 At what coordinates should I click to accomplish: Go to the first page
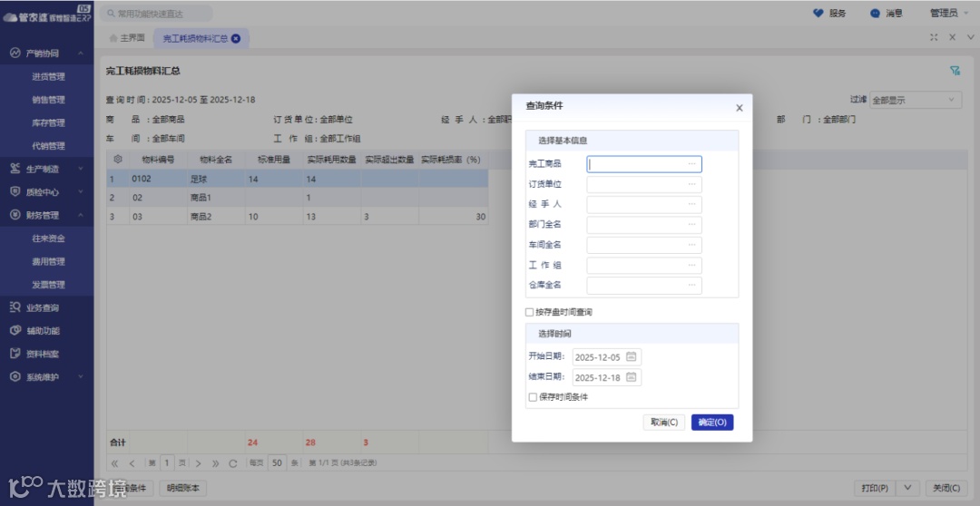[114, 463]
